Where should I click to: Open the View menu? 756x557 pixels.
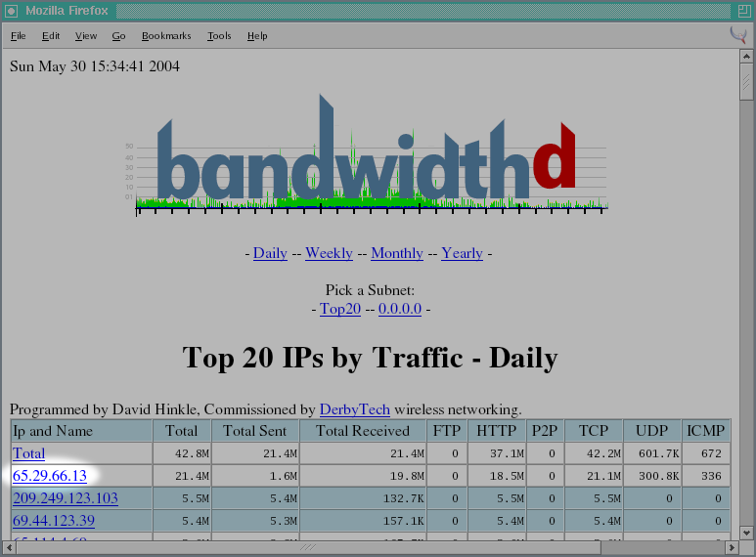(x=86, y=35)
